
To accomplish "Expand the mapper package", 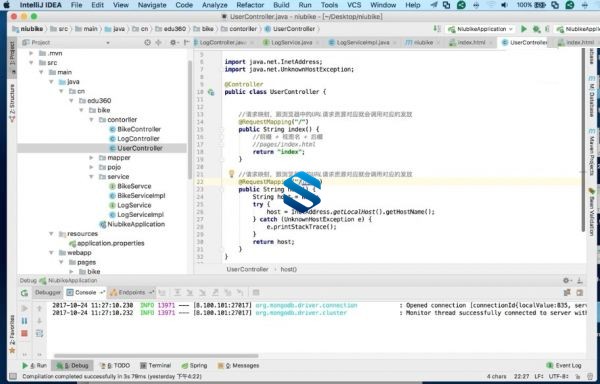I will (x=91, y=158).
